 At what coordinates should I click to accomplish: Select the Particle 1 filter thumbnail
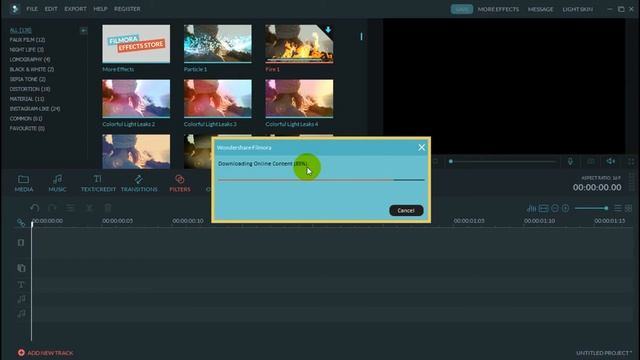(x=218, y=44)
